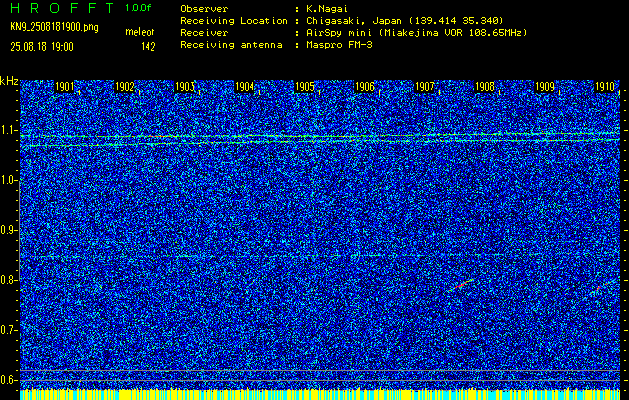Image resolution: width=629 pixels, height=400 pixels.
Task: Click the red meteor echo streak near 1908
Action: (x=462, y=284)
